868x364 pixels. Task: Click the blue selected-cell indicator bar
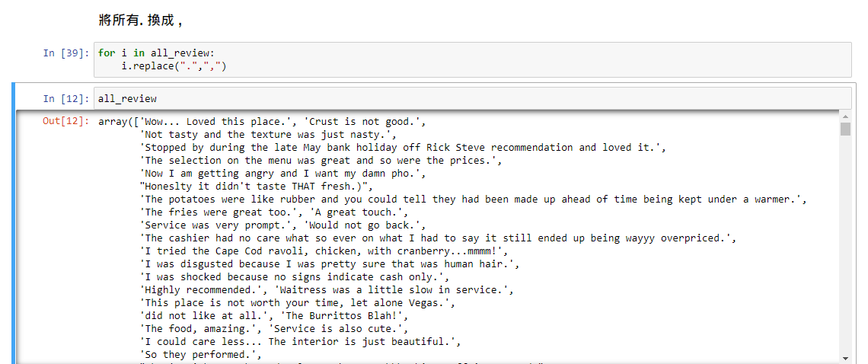[13, 223]
